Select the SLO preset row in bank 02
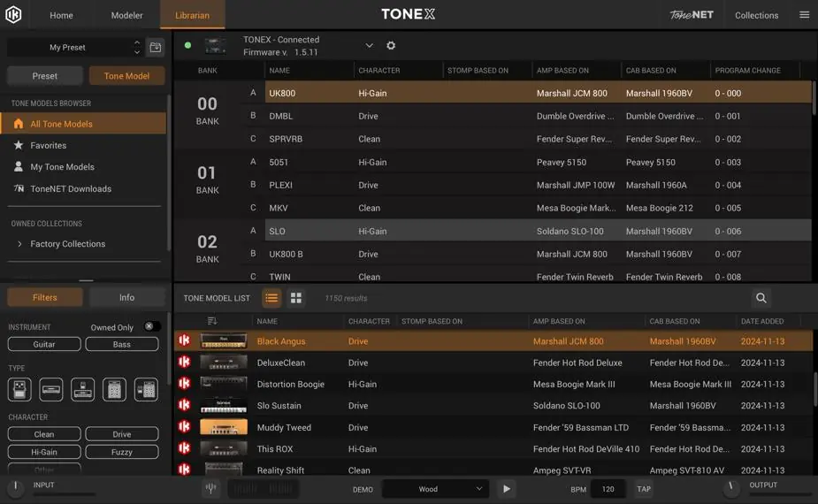 point(539,231)
